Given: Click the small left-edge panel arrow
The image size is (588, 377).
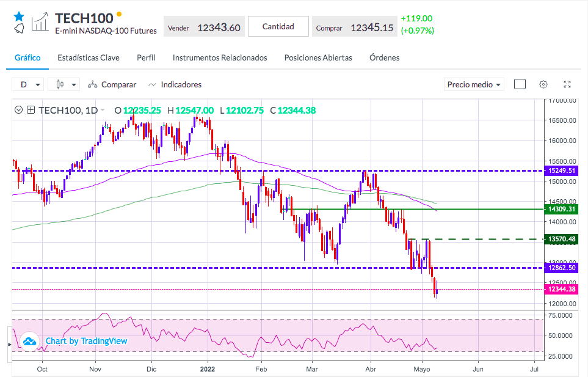Looking at the screenshot, I should [x=10, y=344].
